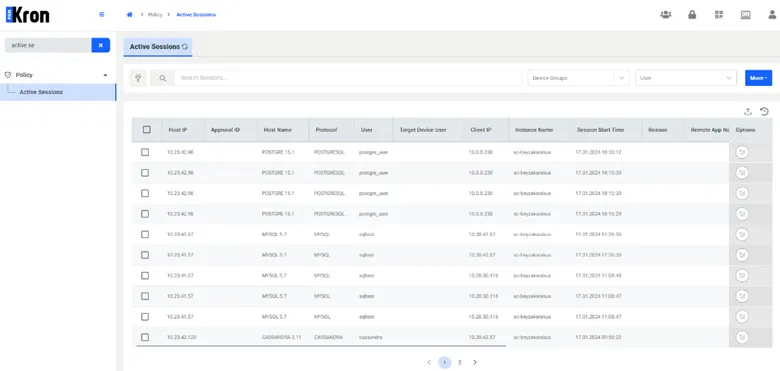Sort by Session Start Time column
The height and width of the screenshot is (371, 780).
[x=600, y=130]
